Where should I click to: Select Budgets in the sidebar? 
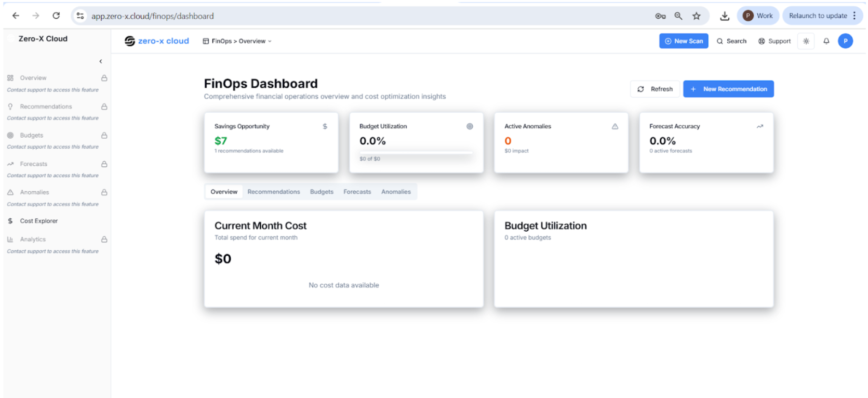click(31, 135)
